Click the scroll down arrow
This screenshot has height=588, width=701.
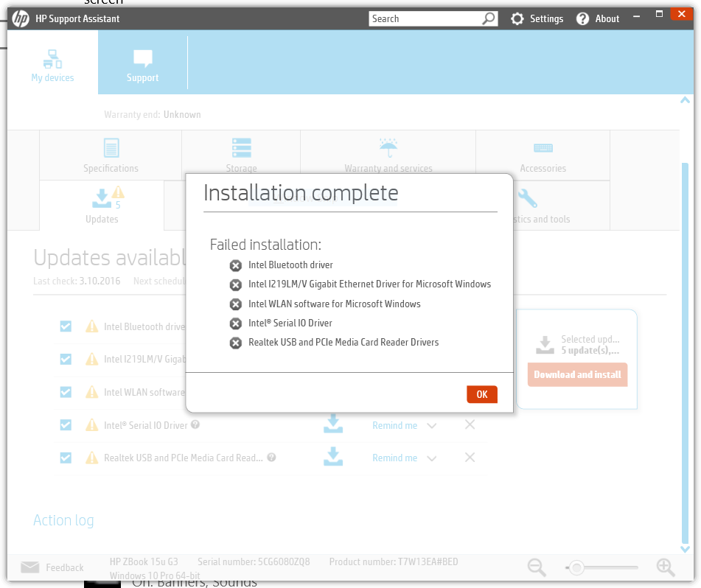[685, 550]
